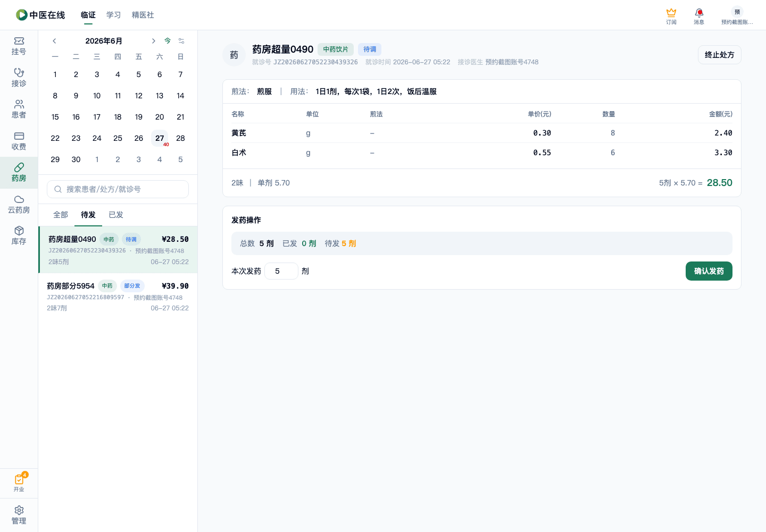Click the 中医在线 logo
The height and width of the screenshot is (532, 766).
pos(40,15)
